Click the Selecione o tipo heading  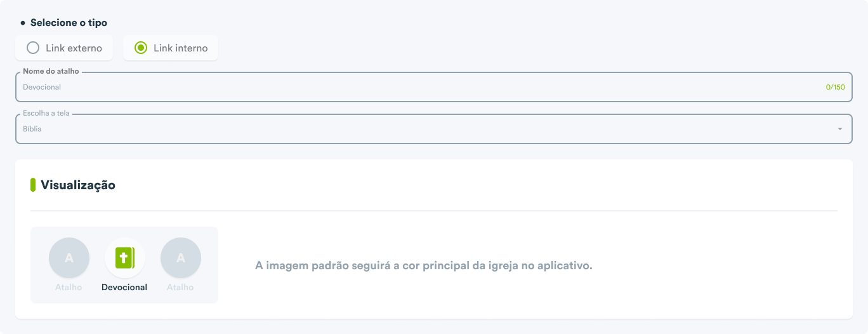point(69,23)
